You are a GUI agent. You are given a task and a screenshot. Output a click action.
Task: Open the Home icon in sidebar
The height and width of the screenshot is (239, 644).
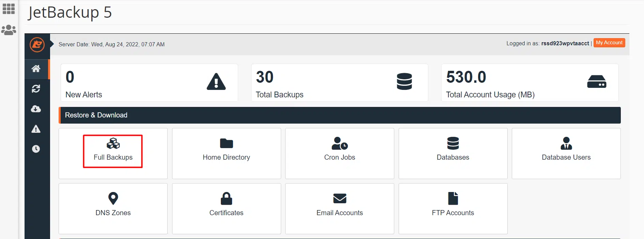[x=36, y=69]
